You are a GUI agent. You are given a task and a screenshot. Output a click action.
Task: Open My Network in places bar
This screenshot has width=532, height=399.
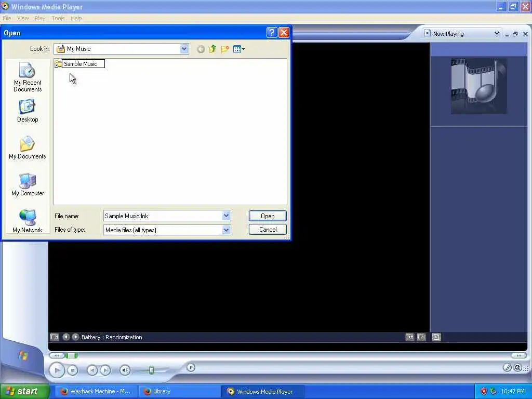pyautogui.click(x=28, y=221)
